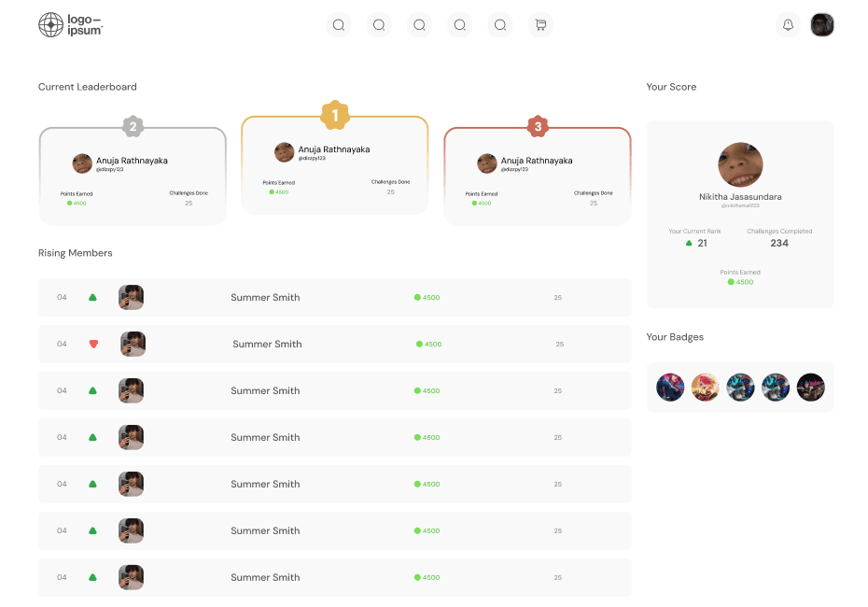Click the Challenges Completed value 234

pyautogui.click(x=779, y=243)
